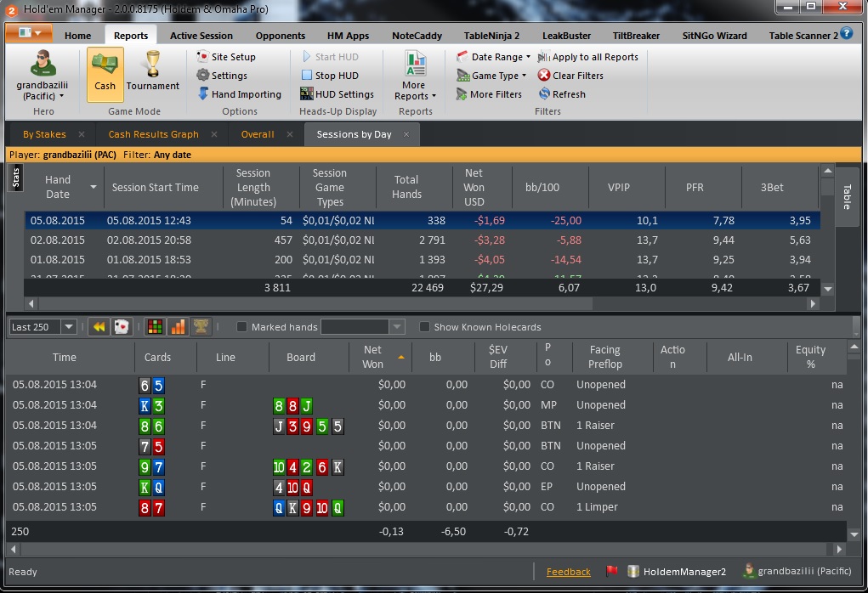
Task: Open the application menu dropdown button
Action: (30, 33)
